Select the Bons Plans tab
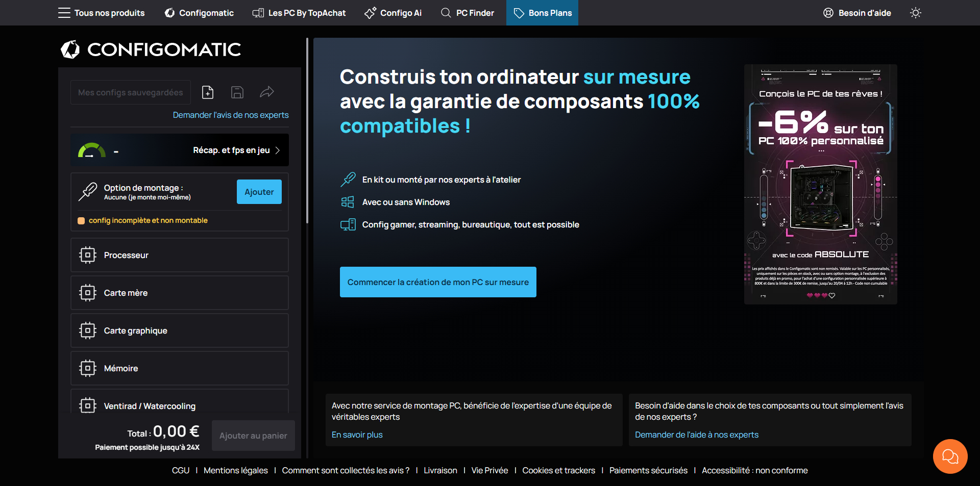 point(542,13)
